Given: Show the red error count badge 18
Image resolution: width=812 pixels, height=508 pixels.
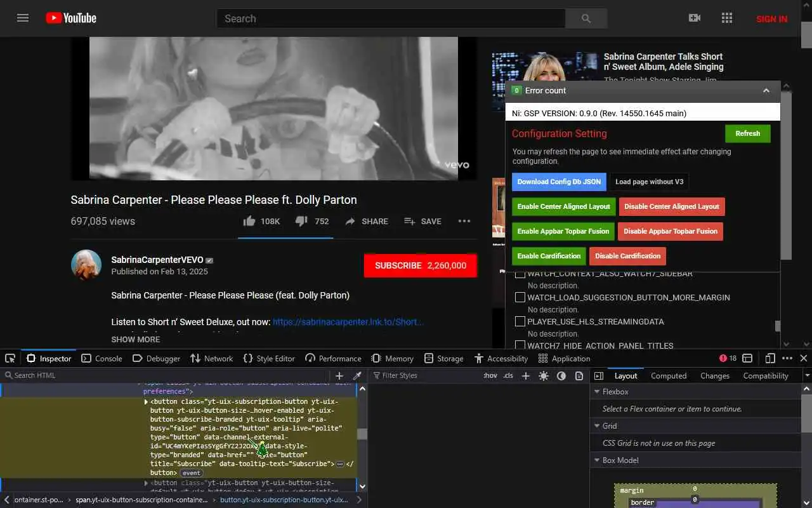Looking at the screenshot, I should (x=728, y=358).
